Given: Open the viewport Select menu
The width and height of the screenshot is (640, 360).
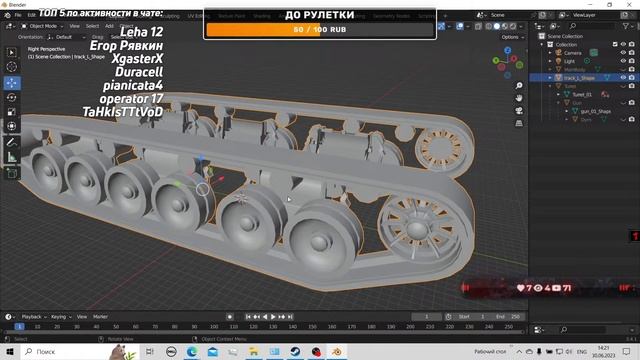Looking at the screenshot, I should click(92, 26).
